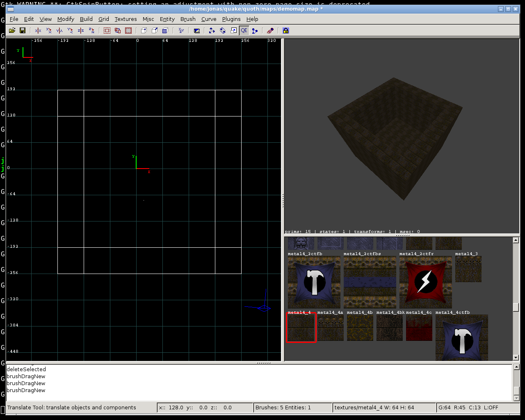Select the Rotate manipulator tool
This screenshot has width=525, height=420.
pyautogui.click(x=223, y=30)
